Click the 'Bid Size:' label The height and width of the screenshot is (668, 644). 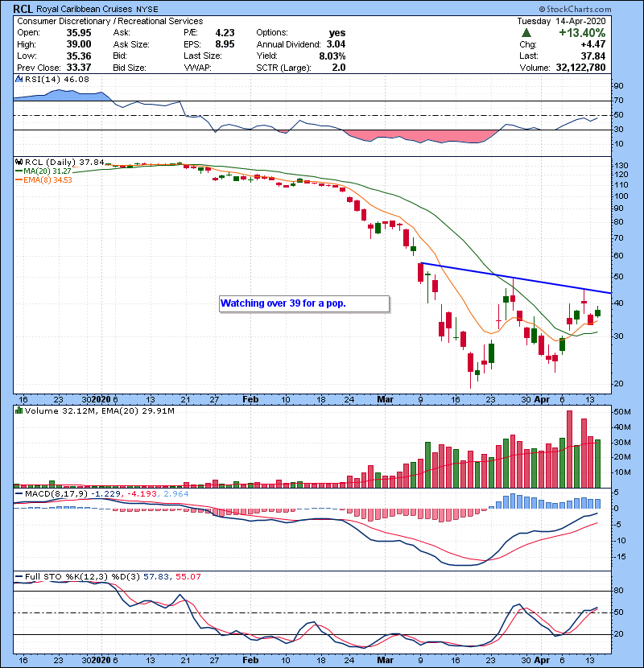[130, 68]
